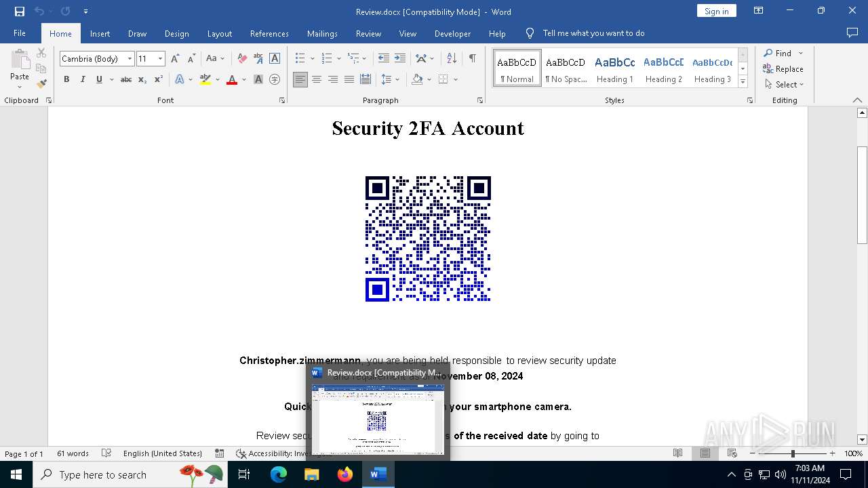Open File Explorer from the taskbar

pos(312,474)
